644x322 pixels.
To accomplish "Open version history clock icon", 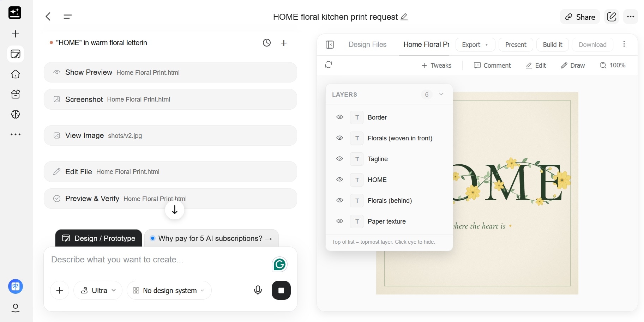I will 267,43.
